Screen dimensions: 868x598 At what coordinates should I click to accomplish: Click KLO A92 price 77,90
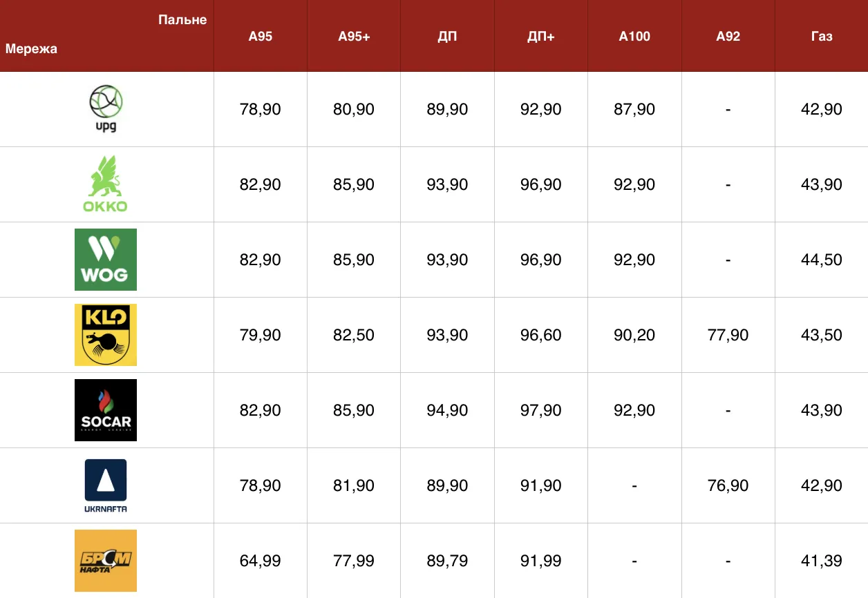728,336
